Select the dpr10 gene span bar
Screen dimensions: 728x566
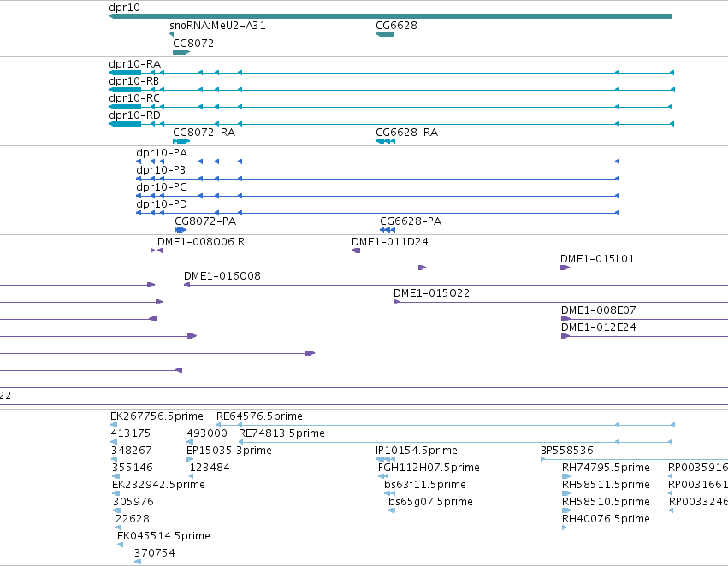[390, 16]
